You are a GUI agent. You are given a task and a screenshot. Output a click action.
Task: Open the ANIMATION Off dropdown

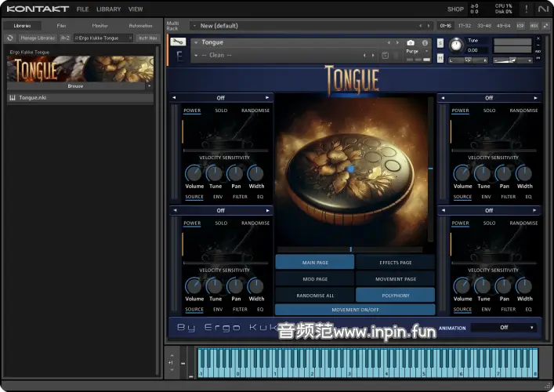(504, 328)
